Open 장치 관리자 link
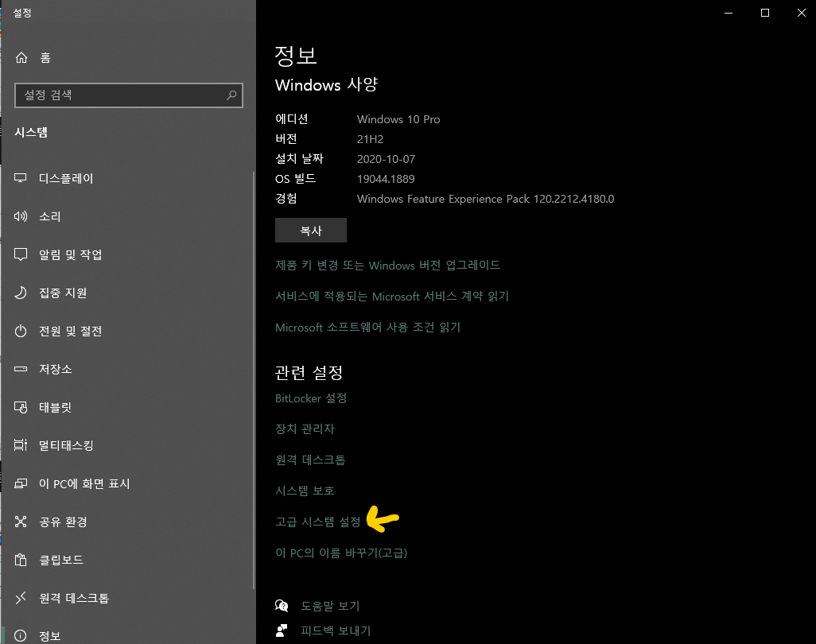The image size is (816, 644). [305, 429]
